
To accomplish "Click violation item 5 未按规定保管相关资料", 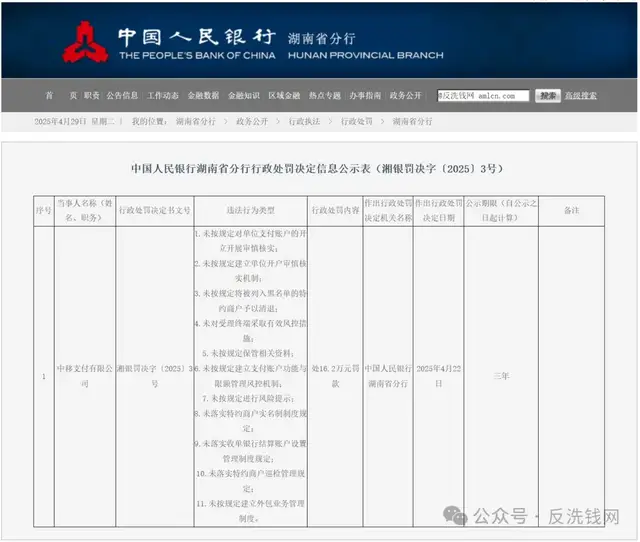I will tap(248, 353).
